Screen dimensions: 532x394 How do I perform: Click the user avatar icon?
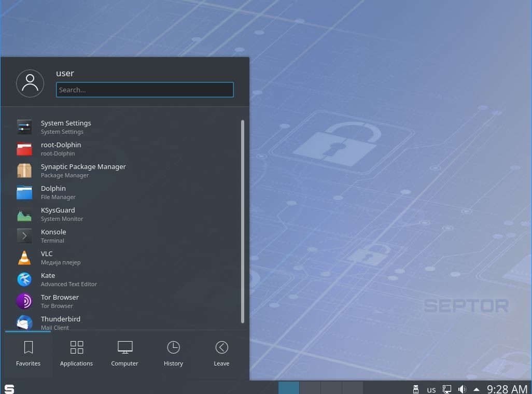[30, 83]
